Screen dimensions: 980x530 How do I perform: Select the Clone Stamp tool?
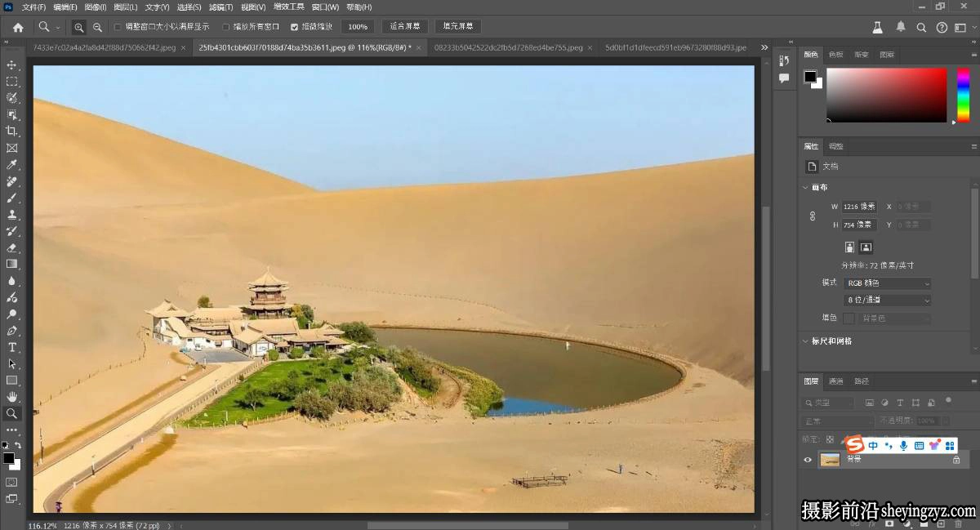tap(11, 214)
